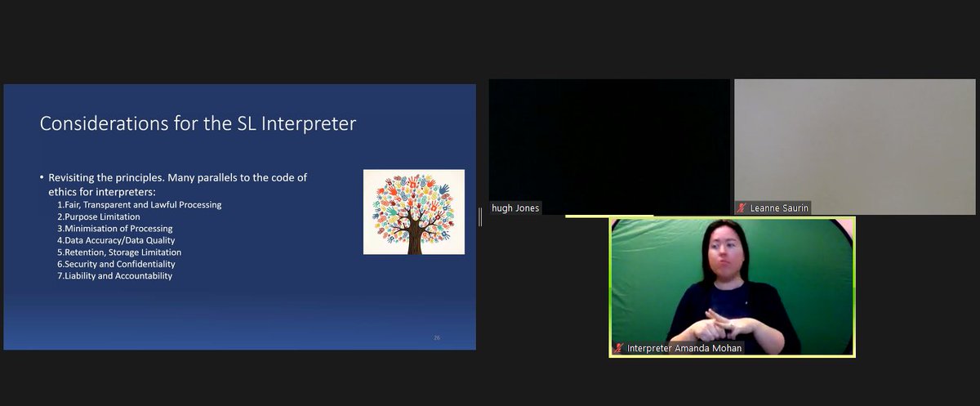Select hugh Jones video tile
The height and width of the screenshot is (406, 980).
click(x=609, y=147)
